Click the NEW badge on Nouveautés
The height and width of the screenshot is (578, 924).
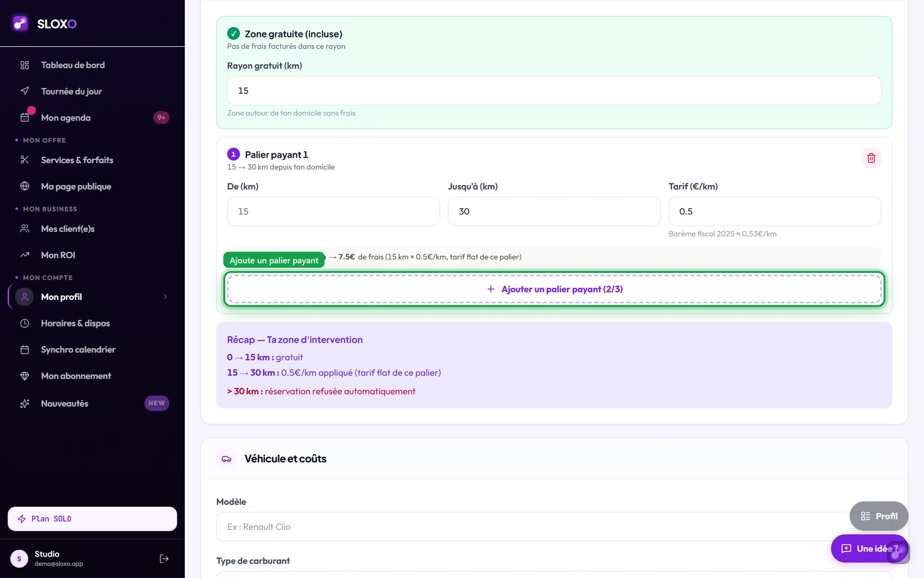pos(157,403)
